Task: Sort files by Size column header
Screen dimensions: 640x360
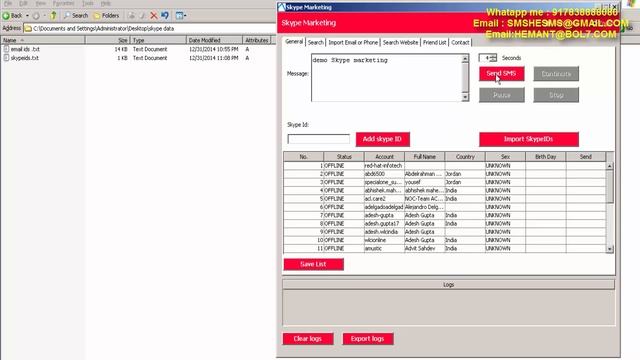Action: click(x=108, y=40)
